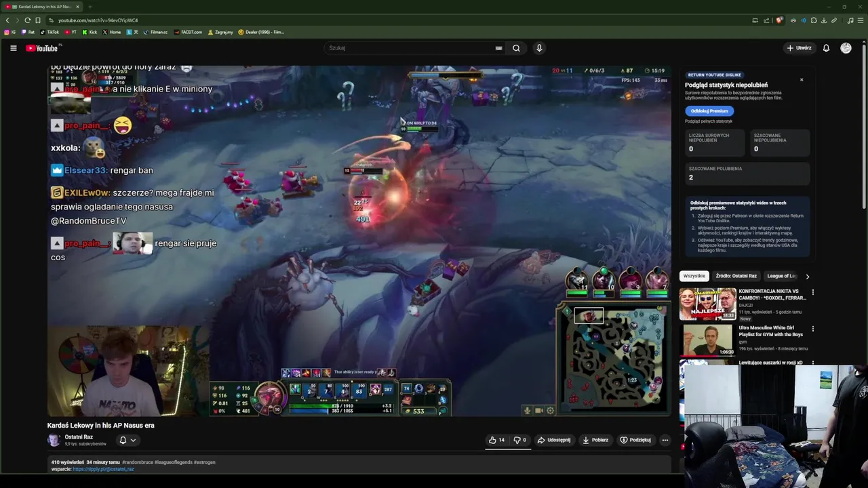Viewport: 868px width, 488px height.
Task: Select the Źródło: Ostatni Raz chip
Action: 736,276
